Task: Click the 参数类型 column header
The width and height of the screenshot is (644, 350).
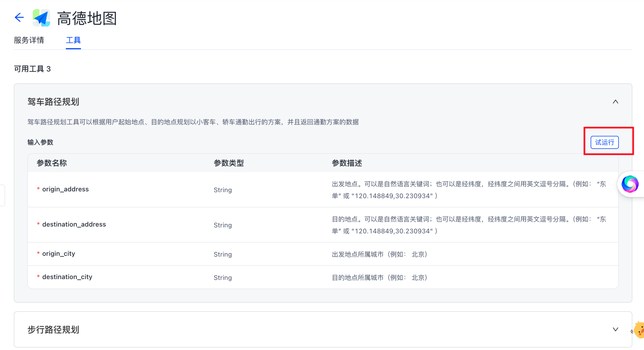Action: (x=229, y=163)
